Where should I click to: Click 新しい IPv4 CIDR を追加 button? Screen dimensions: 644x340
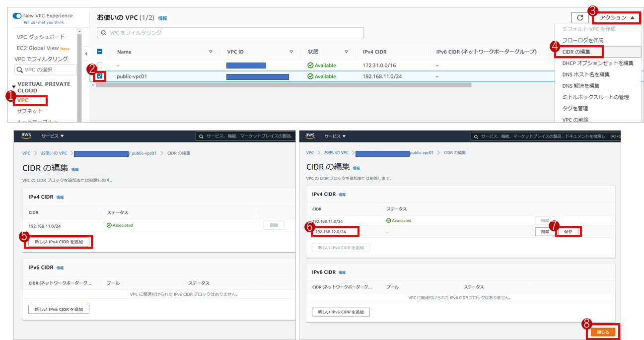tap(59, 242)
